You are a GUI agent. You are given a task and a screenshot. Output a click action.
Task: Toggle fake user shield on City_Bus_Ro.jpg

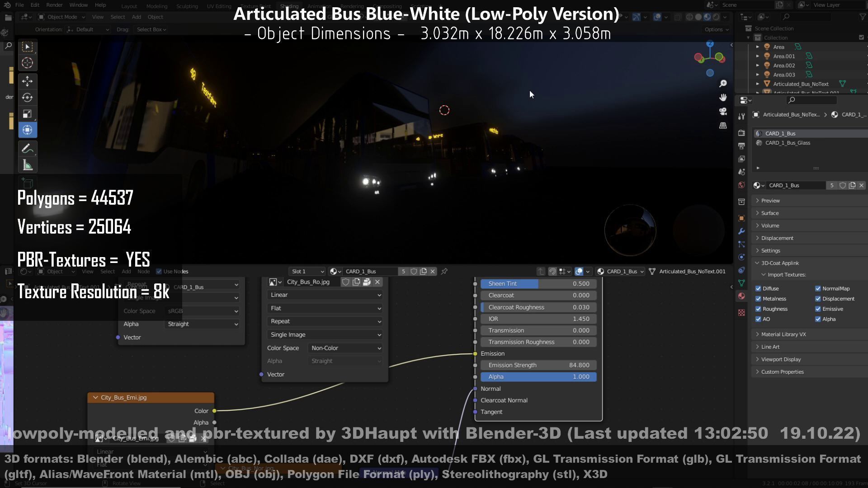click(x=346, y=282)
